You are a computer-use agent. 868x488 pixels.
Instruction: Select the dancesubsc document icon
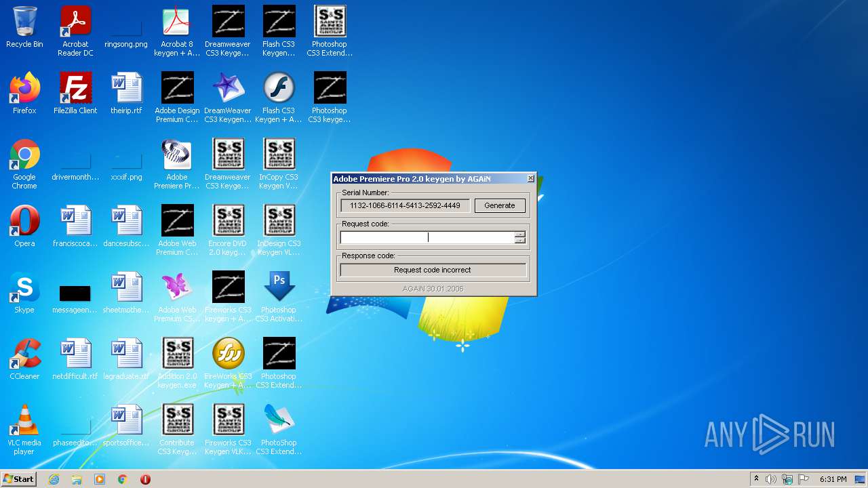point(126,226)
